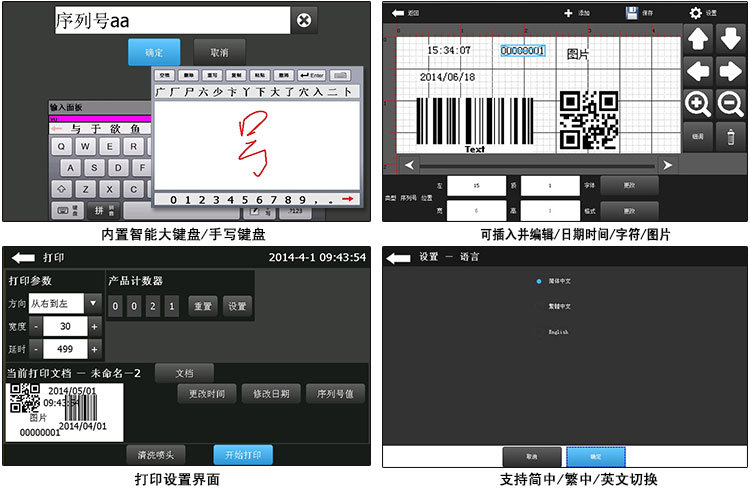Select the 2014/06/18 date object on canvas
The width and height of the screenshot is (750, 488).
click(x=447, y=77)
